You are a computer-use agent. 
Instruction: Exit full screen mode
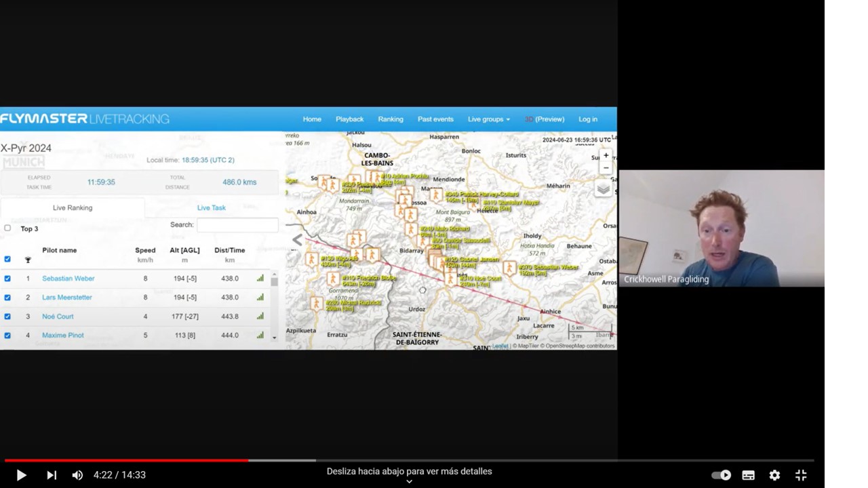[801, 475]
